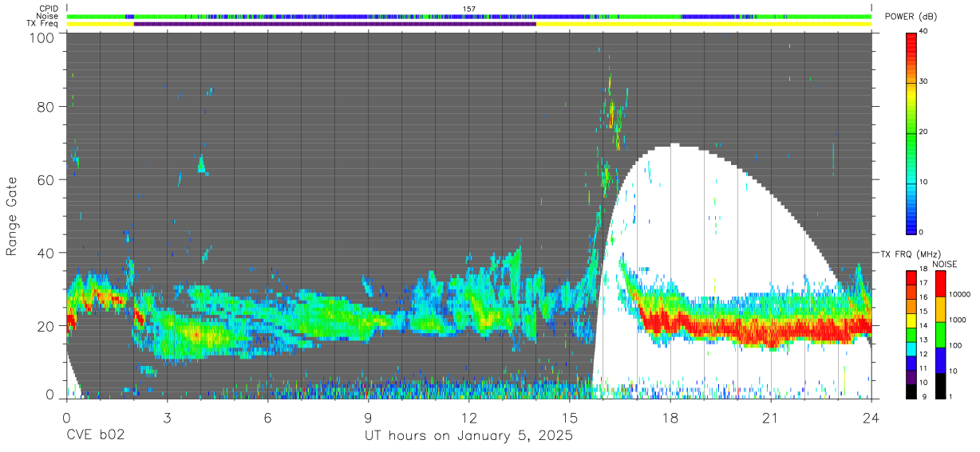Click the POWER (dB) legend title
Viewport: 980px width, 452px height.
click(x=911, y=17)
